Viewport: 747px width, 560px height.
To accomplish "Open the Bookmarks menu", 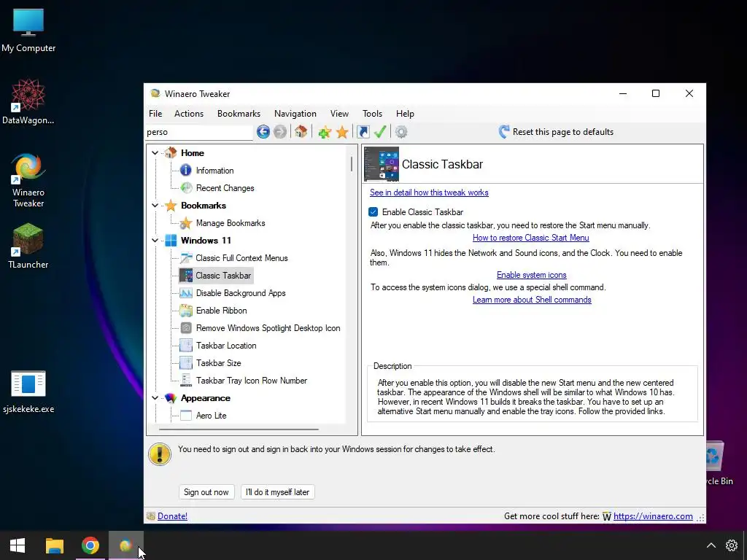I will [239, 113].
